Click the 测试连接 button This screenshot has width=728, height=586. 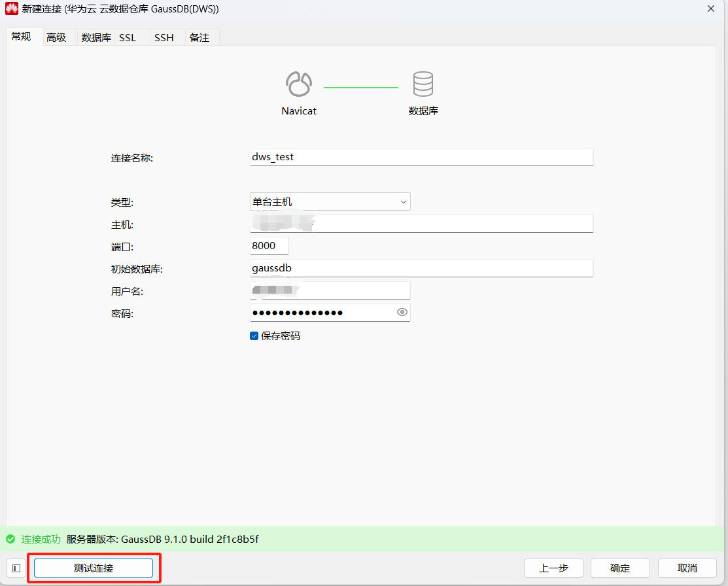click(x=94, y=568)
